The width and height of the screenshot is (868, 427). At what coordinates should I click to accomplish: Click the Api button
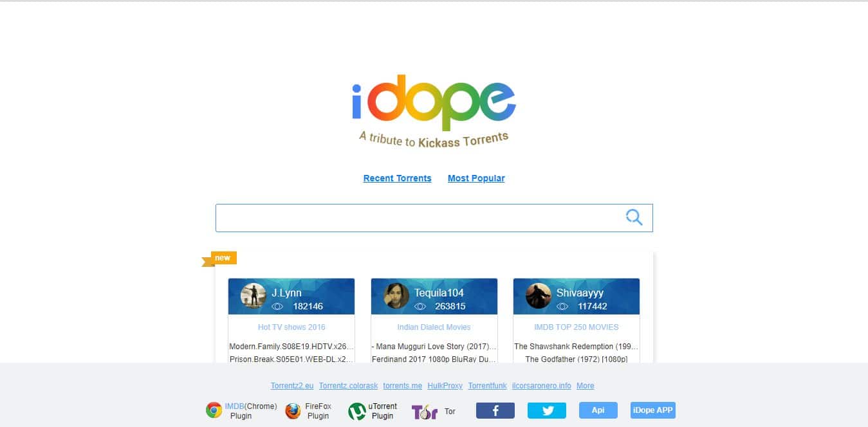[598, 410]
